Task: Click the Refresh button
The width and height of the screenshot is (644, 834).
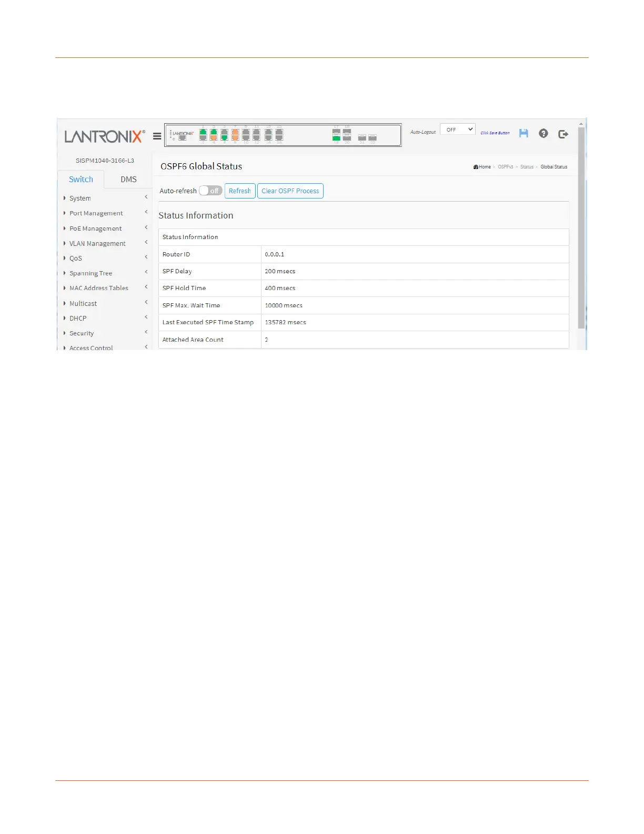Action: coord(240,191)
